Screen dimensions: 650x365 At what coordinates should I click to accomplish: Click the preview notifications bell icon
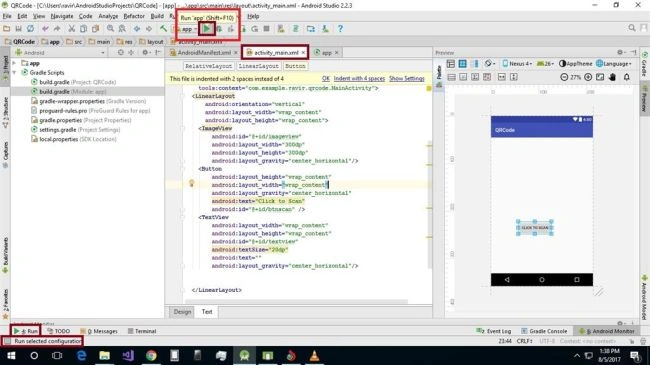[626, 77]
